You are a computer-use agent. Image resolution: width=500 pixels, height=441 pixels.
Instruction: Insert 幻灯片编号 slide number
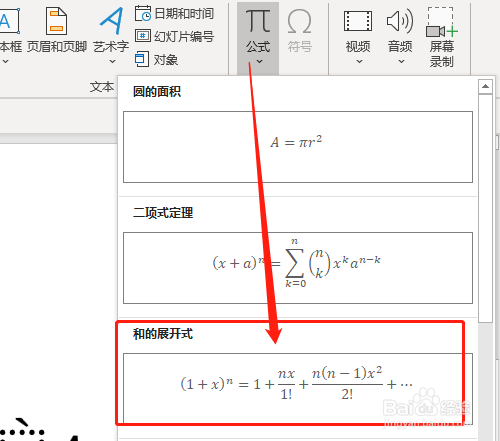point(174,36)
